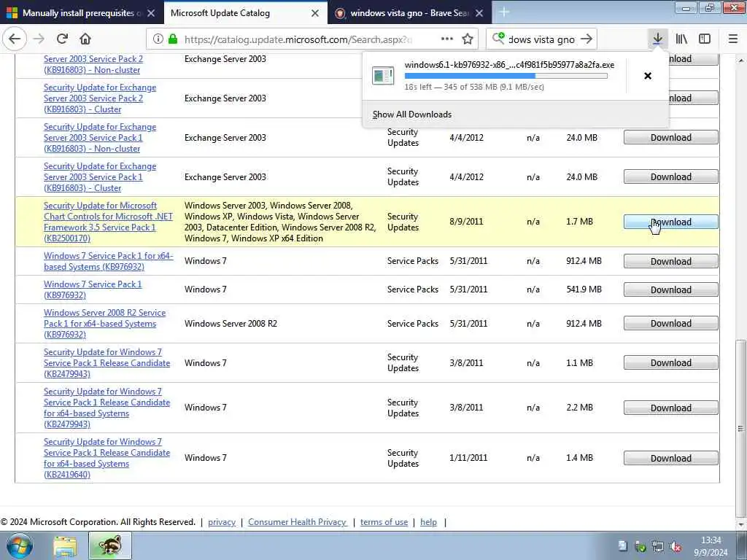Click the downloading exe file icon
The image size is (747, 560).
click(383, 76)
